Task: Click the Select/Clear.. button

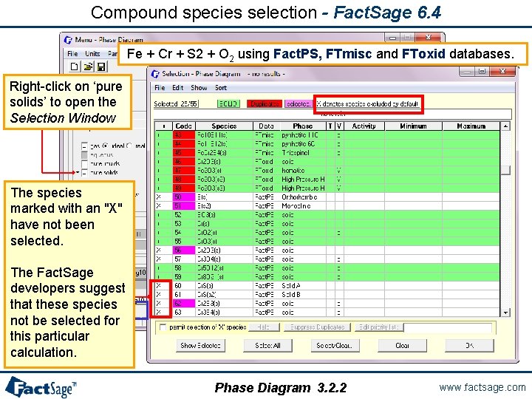Action: [x=335, y=345]
